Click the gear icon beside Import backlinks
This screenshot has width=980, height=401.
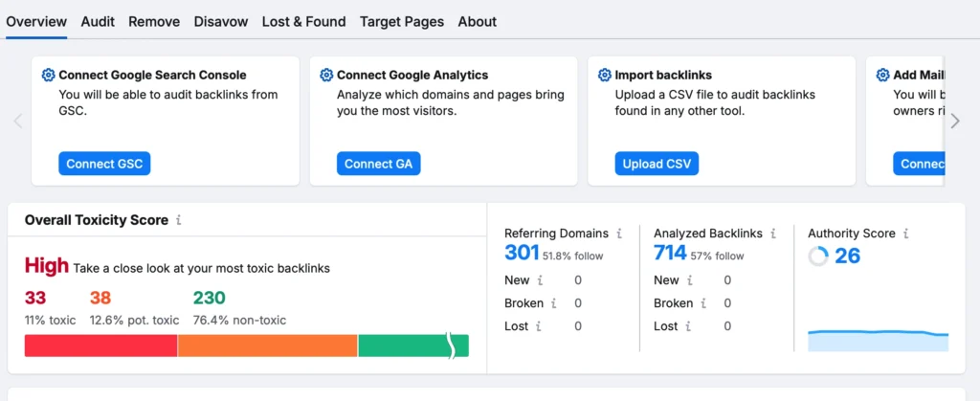pyautogui.click(x=605, y=75)
